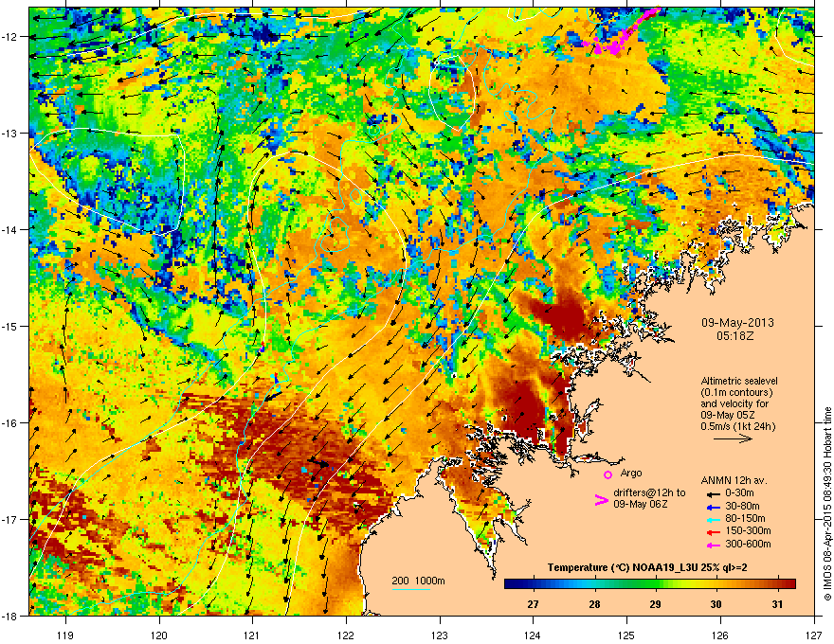Click the 300-600m depth label
This screenshot has width=834, height=644.
tap(748, 544)
